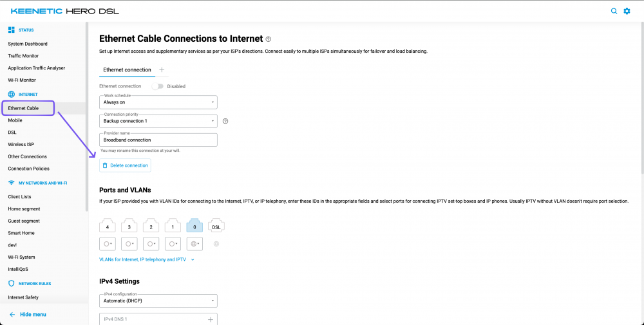Open the Work schedule dropdown
644x325 pixels.
pos(159,102)
